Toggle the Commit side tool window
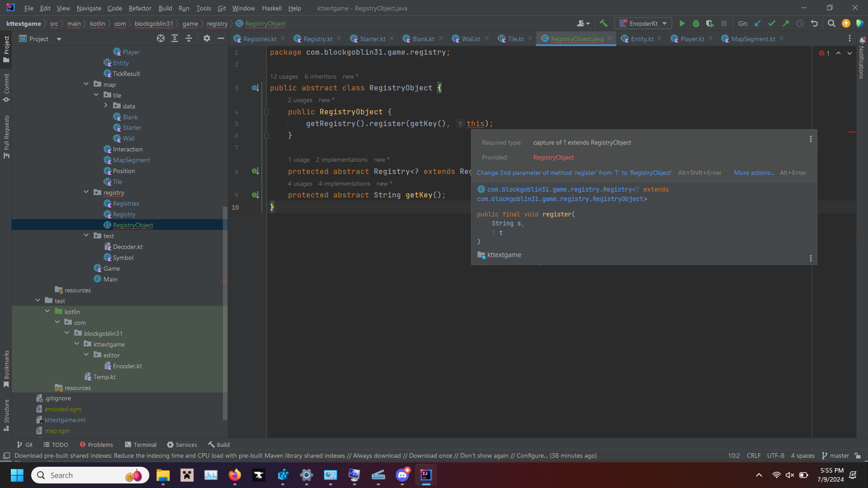The width and height of the screenshot is (868, 488). click(6, 88)
